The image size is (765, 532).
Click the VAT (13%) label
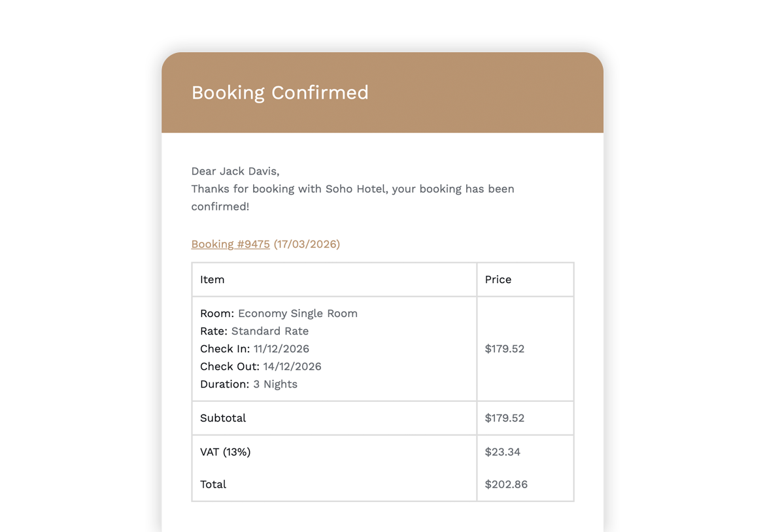225,452
